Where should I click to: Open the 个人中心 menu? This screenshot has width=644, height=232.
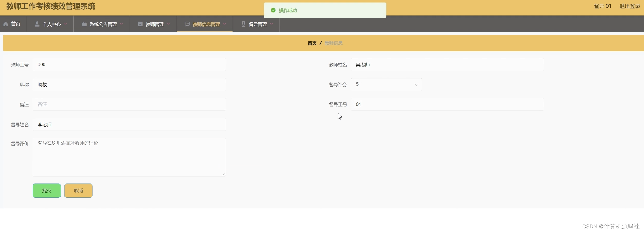click(50, 24)
